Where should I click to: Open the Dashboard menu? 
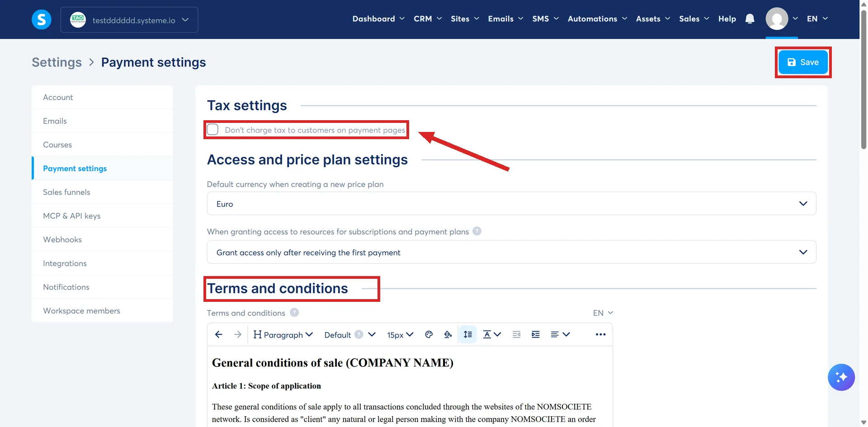point(378,19)
